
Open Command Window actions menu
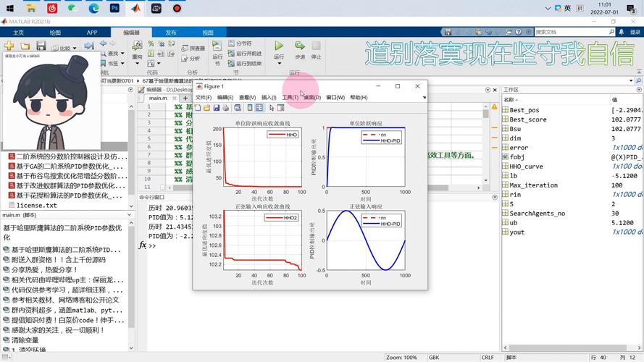[x=495, y=198]
